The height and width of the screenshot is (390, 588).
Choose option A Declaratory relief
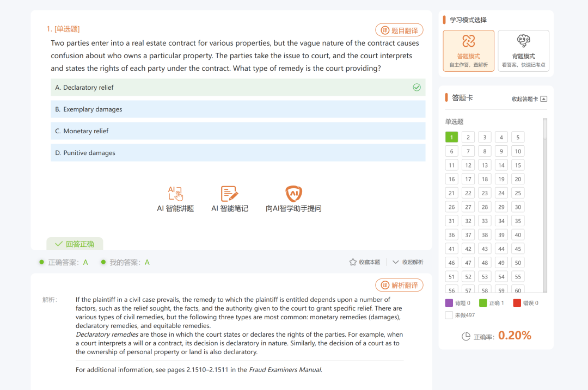coord(238,87)
